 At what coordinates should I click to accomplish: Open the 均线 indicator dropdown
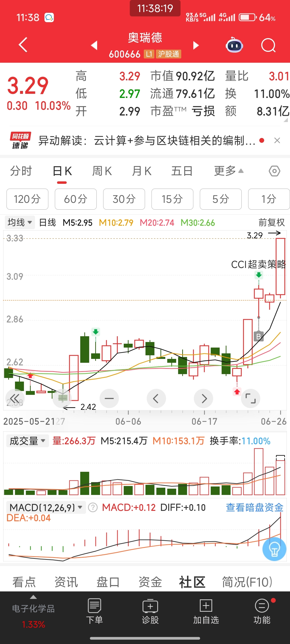pos(20,222)
